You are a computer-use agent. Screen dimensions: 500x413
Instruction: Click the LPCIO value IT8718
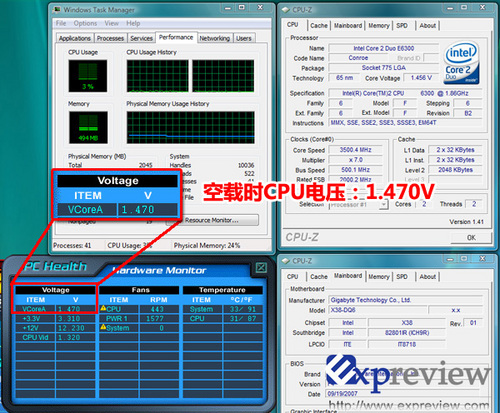click(407, 344)
